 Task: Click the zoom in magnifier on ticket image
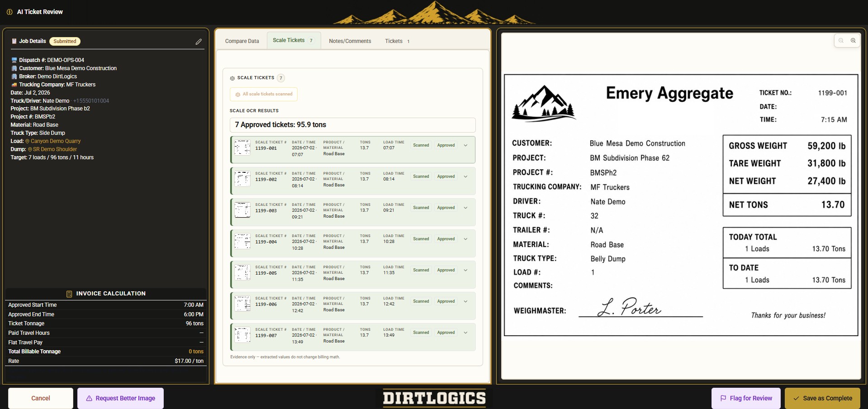tap(853, 41)
